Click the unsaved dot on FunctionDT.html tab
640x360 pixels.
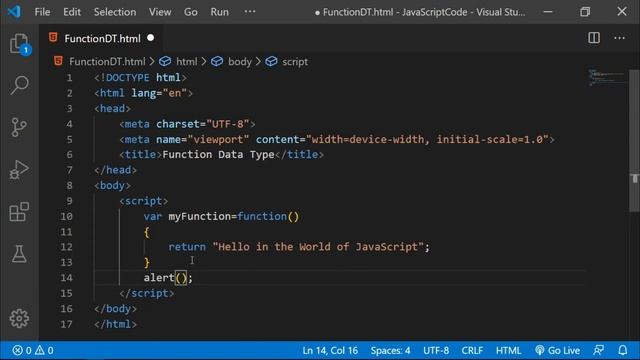tap(151, 38)
